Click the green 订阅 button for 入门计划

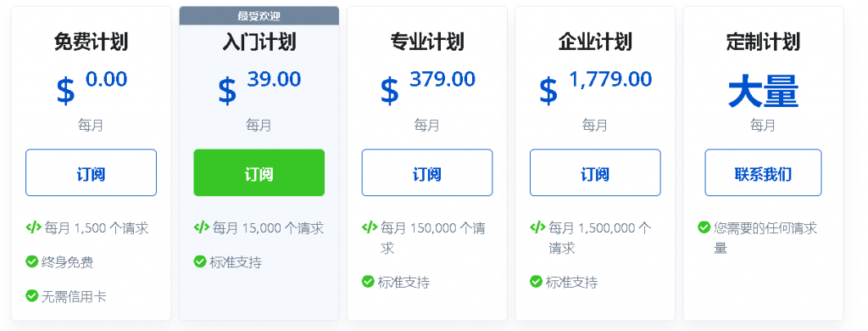coord(259,172)
